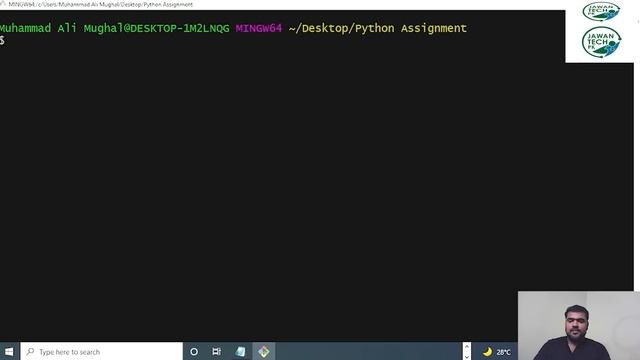
Task: Open the Windows Start menu
Action: [9, 351]
